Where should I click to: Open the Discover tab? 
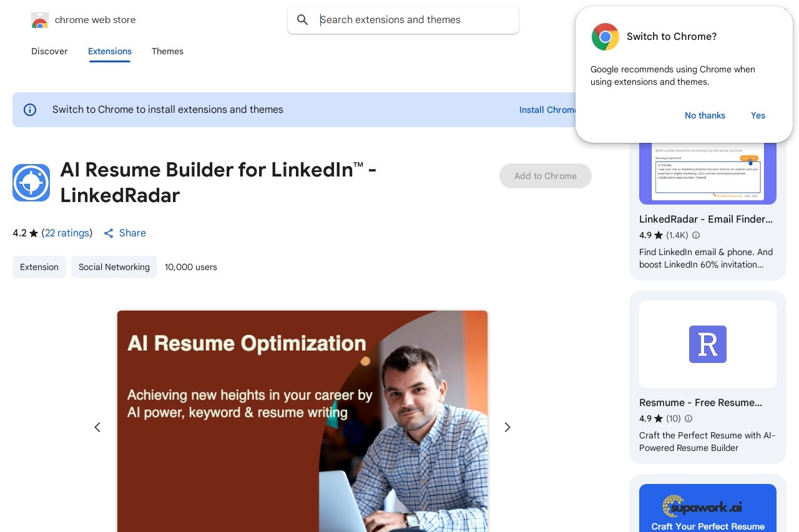pyautogui.click(x=49, y=51)
